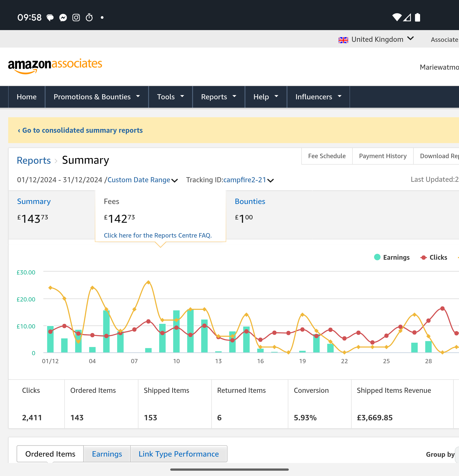Click the Associate link in top bar
Screen dimensions: 459x476
pyautogui.click(x=445, y=40)
